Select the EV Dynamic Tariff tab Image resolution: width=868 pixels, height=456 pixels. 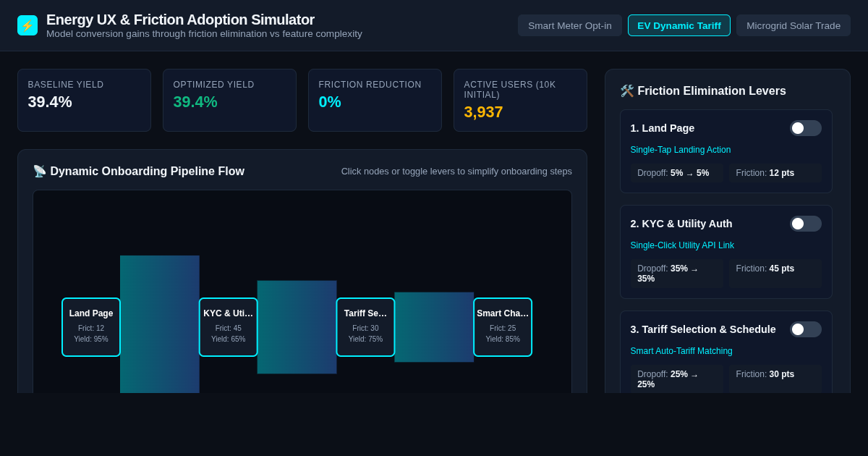click(x=679, y=25)
